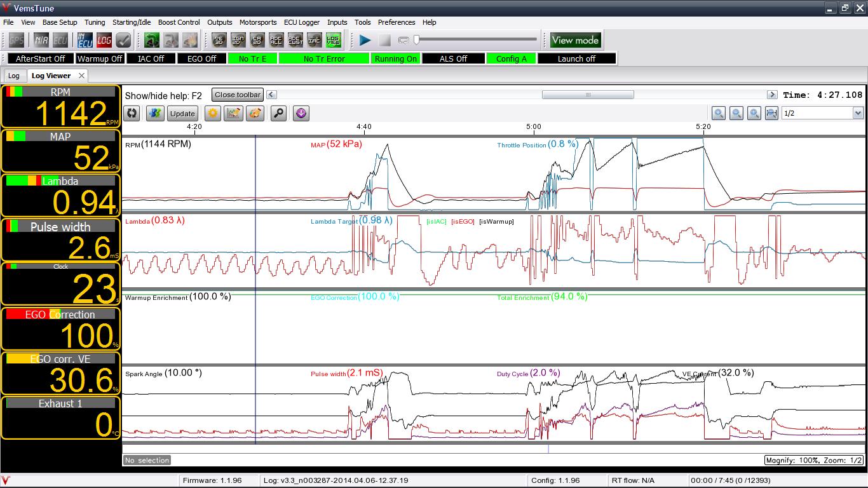The width and height of the screenshot is (868, 488).
Task: Open the Boost Control menu
Action: click(179, 22)
